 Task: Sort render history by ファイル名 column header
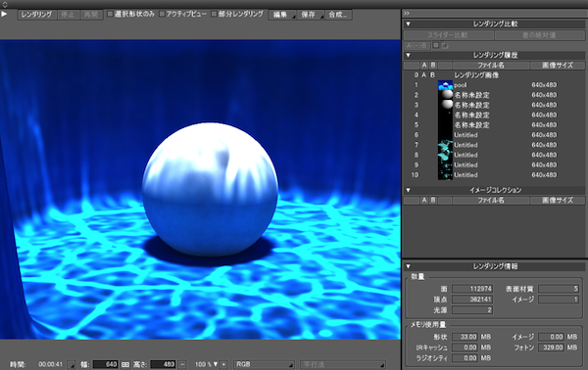click(491, 66)
